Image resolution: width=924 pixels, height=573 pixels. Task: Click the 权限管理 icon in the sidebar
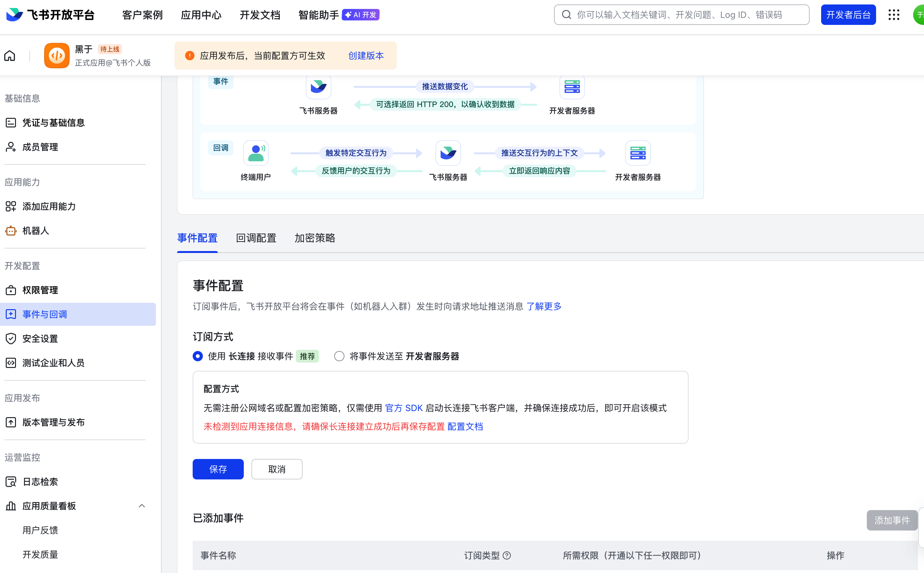tap(11, 290)
